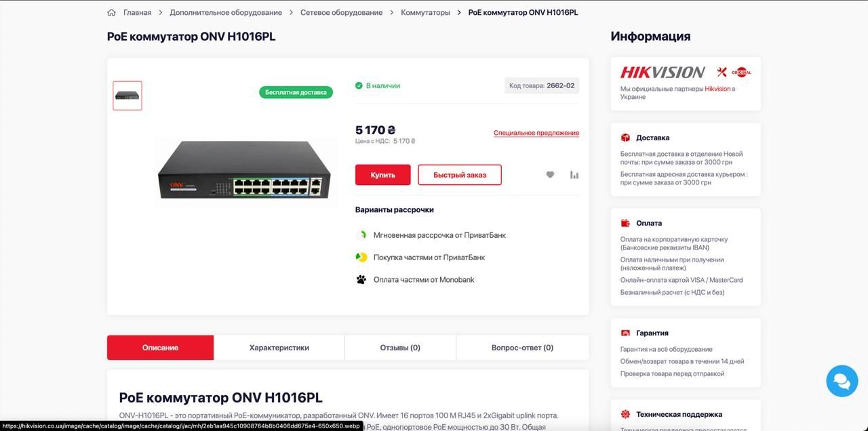Viewport: 868px width, 431px height.
Task: Click Проверка товара перед отправкой text
Action: point(672,373)
